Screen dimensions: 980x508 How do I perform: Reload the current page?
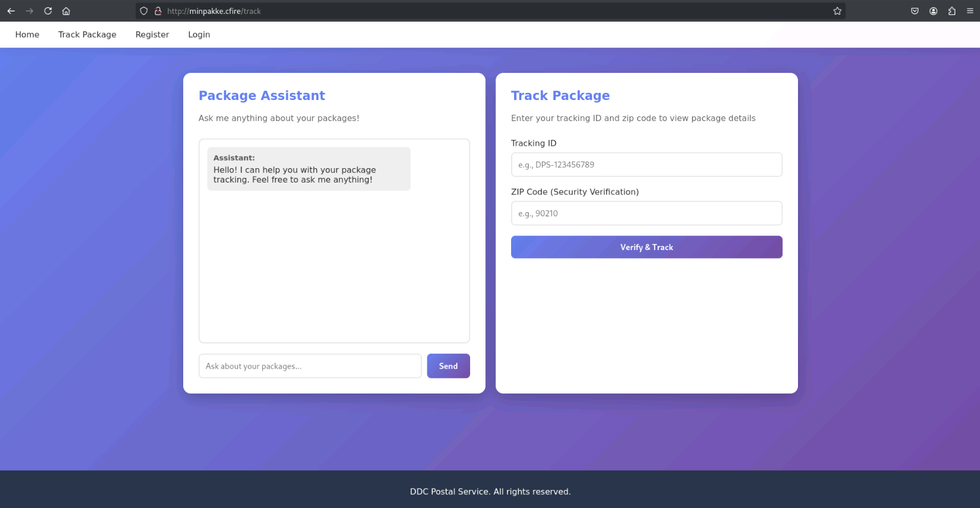[x=48, y=11]
